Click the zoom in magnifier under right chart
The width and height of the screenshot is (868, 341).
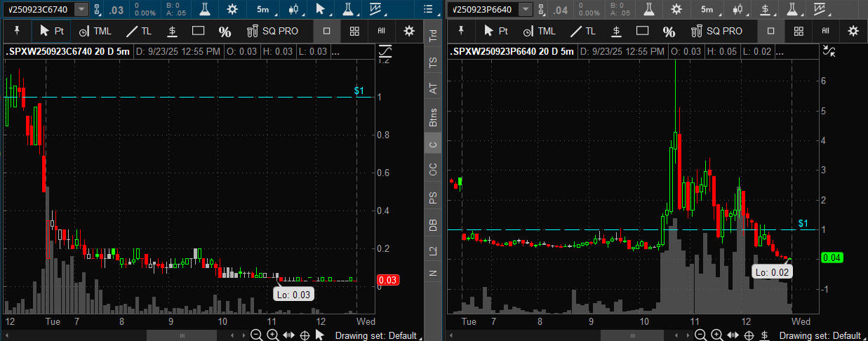click(x=716, y=335)
